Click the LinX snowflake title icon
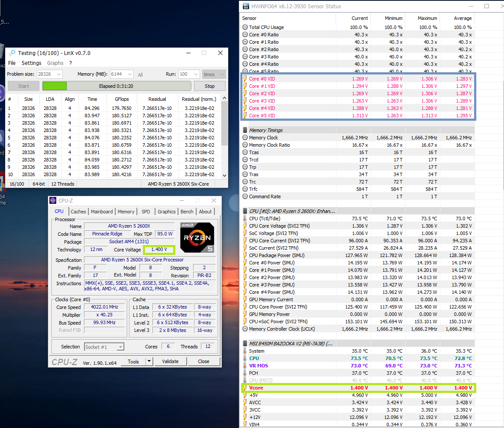This screenshot has width=504, height=428. point(12,53)
